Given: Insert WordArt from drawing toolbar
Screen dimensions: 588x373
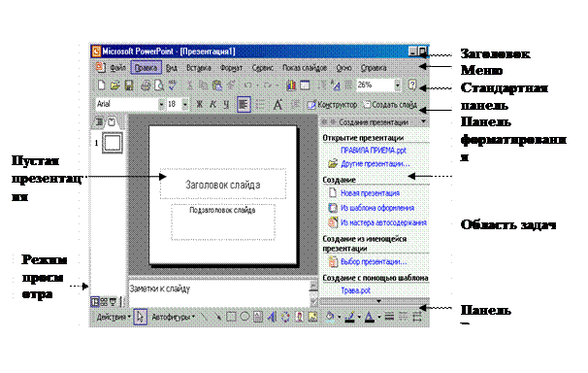Looking at the screenshot, I should (272, 317).
